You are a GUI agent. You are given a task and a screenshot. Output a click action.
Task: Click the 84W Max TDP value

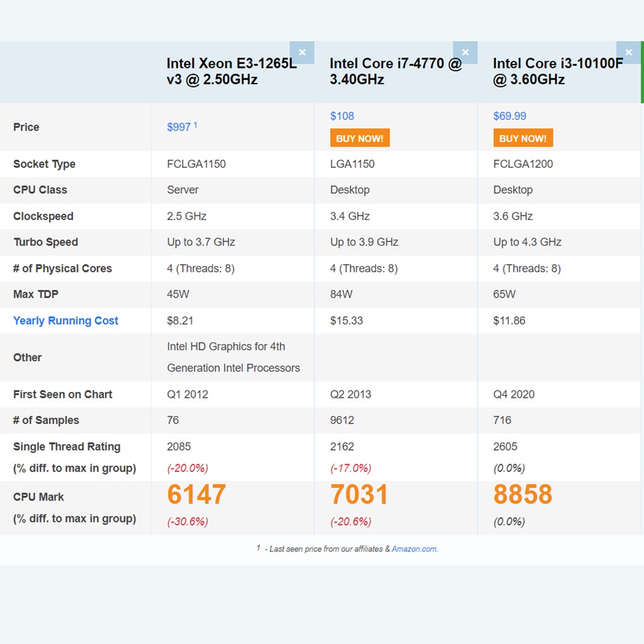(x=341, y=294)
